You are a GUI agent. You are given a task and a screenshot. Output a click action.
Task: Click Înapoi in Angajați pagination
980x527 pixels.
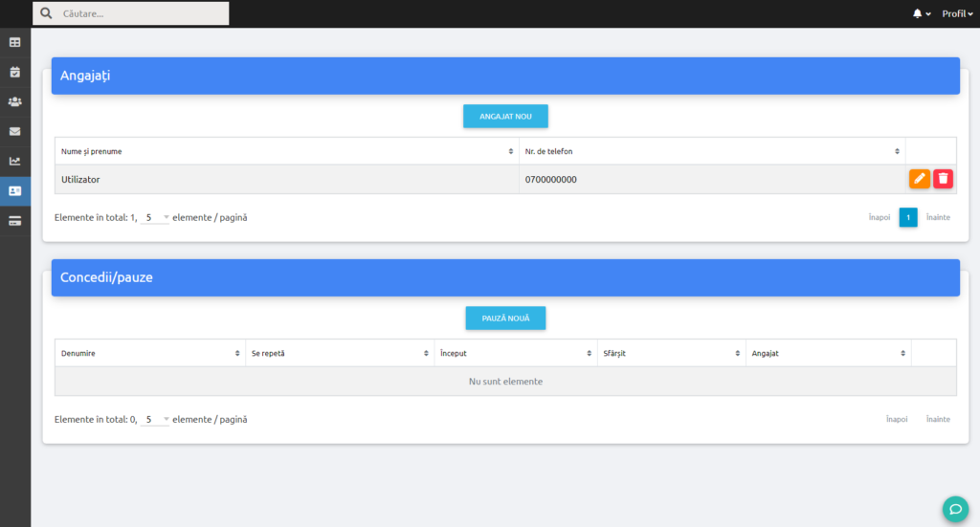coord(880,217)
